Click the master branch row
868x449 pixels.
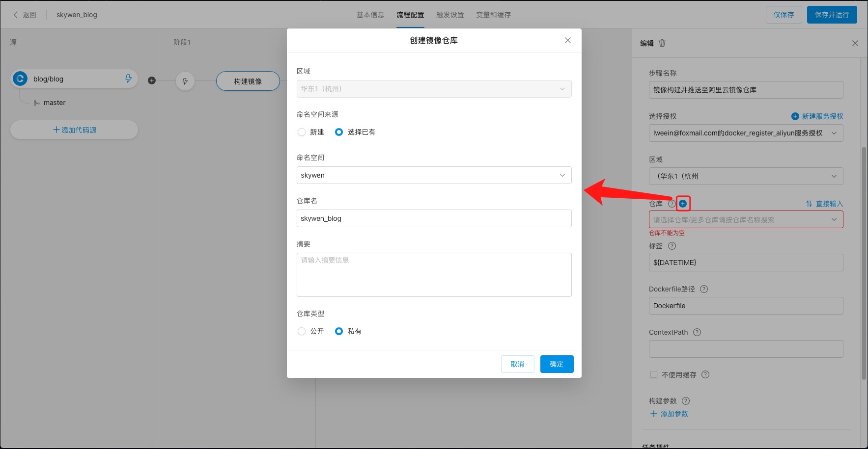[x=49, y=103]
